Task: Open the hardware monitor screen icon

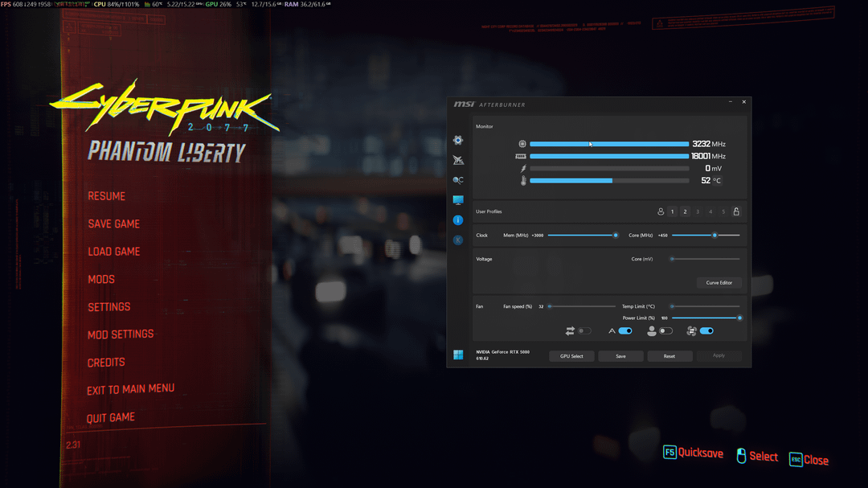Action: click(458, 200)
